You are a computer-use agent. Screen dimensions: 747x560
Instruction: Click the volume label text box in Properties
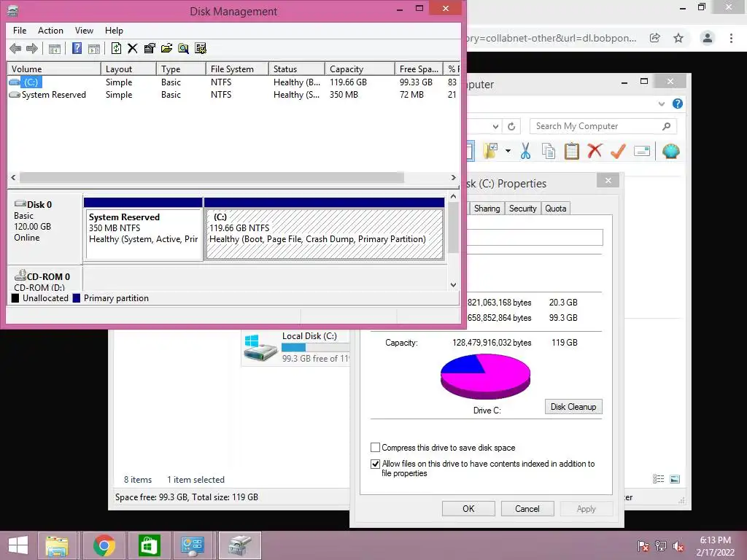tap(535, 238)
